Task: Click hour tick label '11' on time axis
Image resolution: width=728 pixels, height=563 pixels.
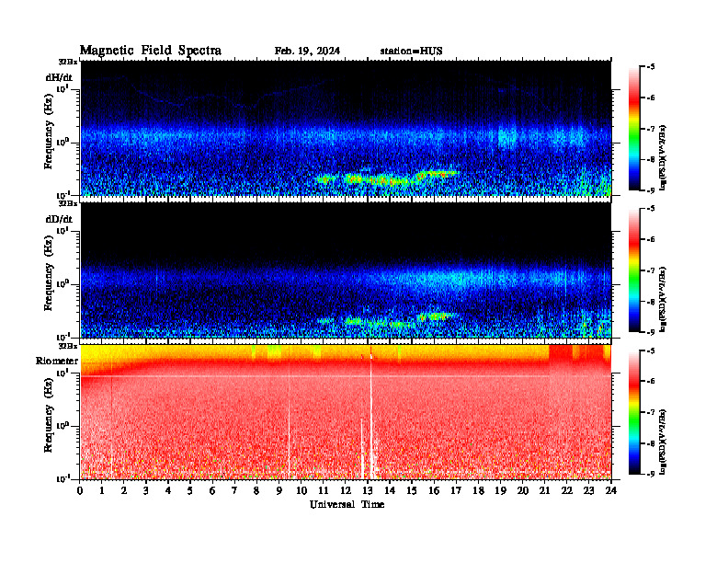Action: pos(324,490)
